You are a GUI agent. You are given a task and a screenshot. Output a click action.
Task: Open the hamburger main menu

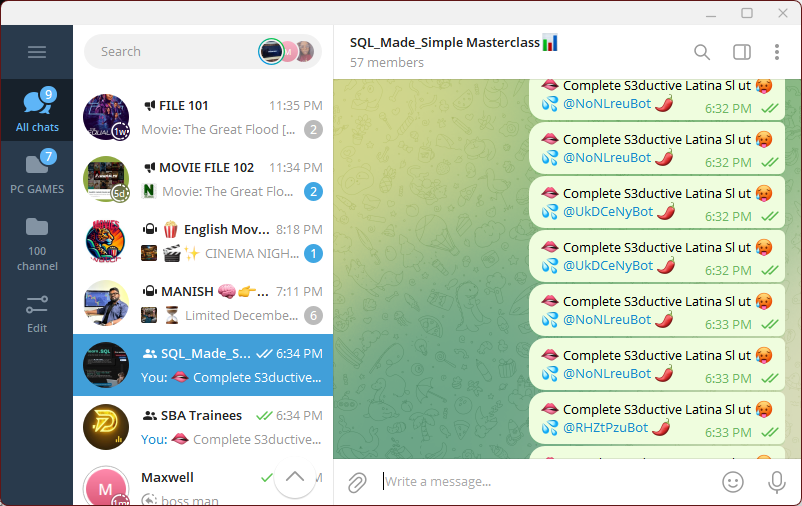[37, 52]
